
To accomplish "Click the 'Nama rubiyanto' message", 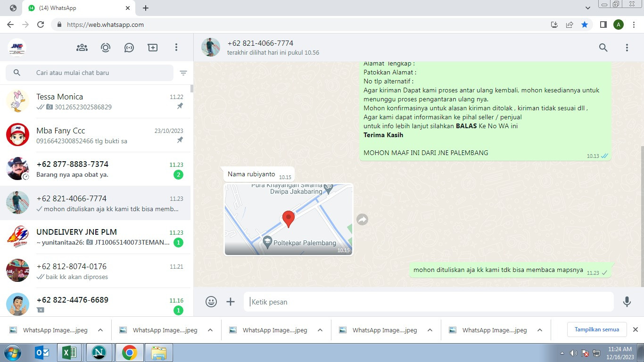I will [x=259, y=174].
